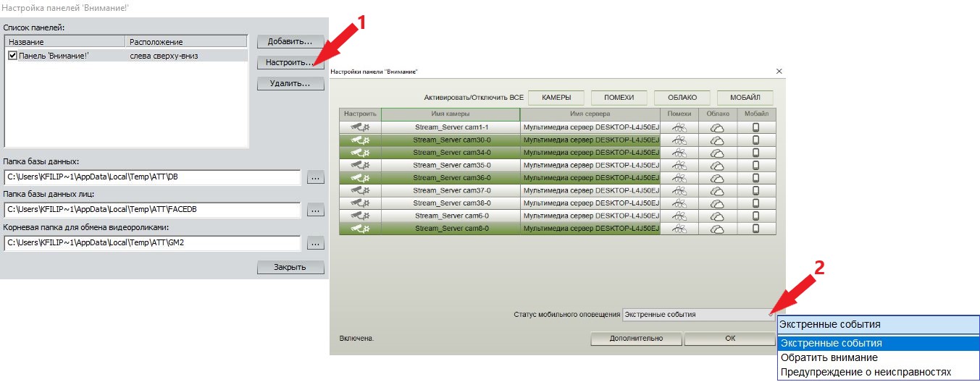Click the ОБЛАКО activate-all button
The image size is (980, 382).
[x=682, y=98]
